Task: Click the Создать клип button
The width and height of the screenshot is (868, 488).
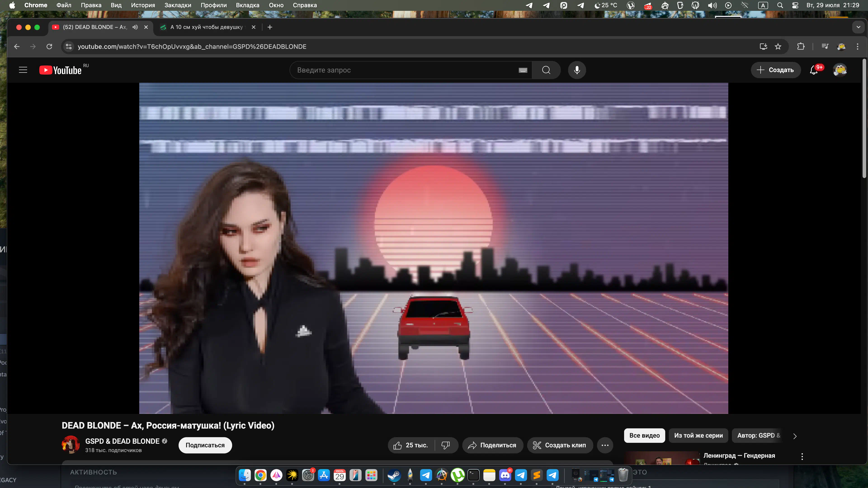Action: click(x=560, y=445)
